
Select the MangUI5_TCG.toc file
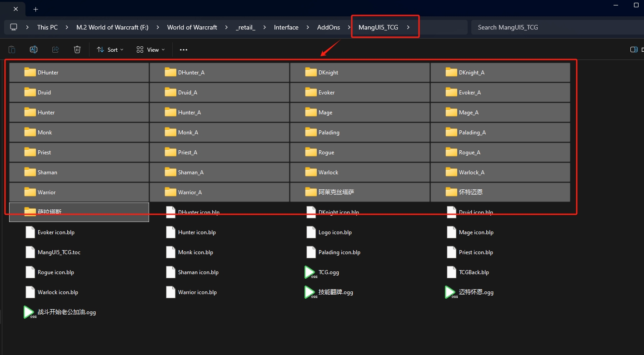pyautogui.click(x=79, y=252)
